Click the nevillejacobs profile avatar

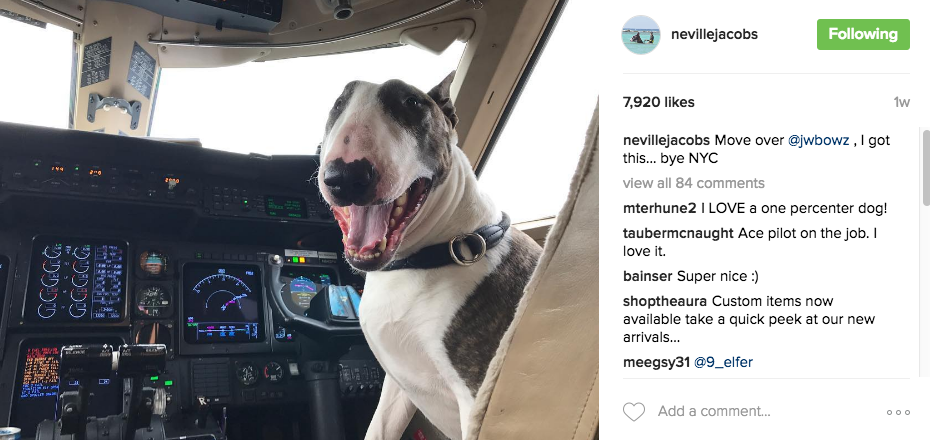coord(641,34)
